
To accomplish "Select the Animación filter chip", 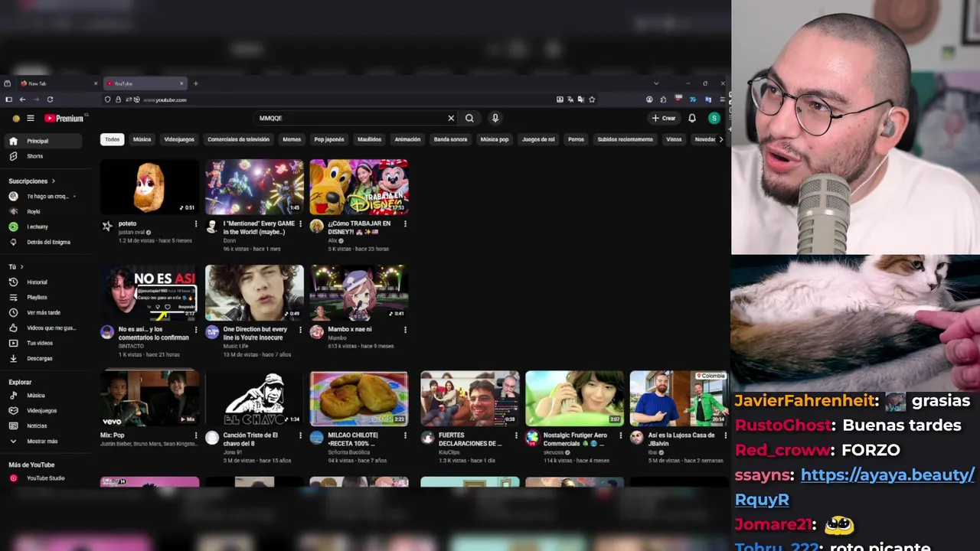I will 407,139.
